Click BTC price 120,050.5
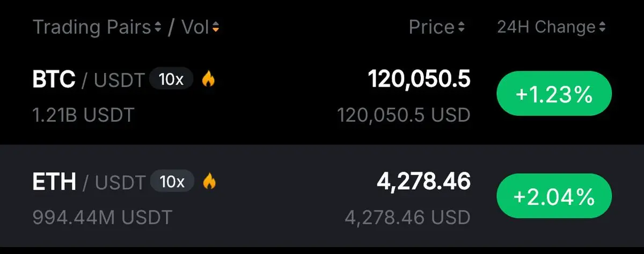The image size is (644, 254). (419, 80)
